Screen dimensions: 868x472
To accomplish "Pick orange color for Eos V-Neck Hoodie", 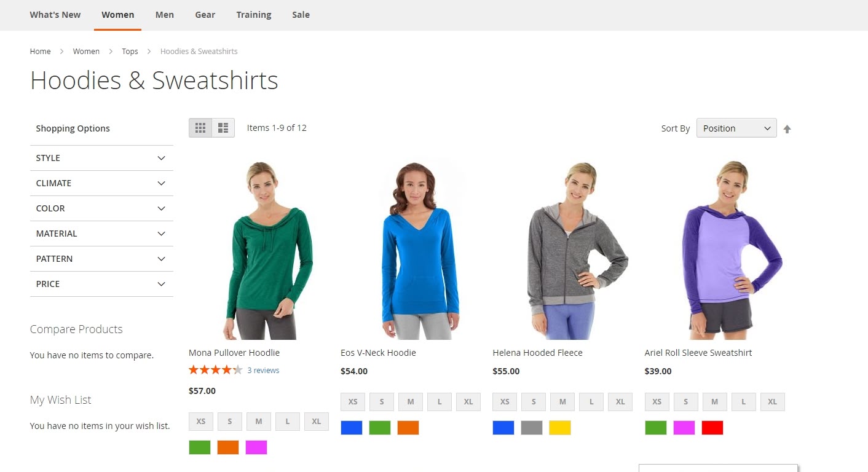I will [x=408, y=428].
